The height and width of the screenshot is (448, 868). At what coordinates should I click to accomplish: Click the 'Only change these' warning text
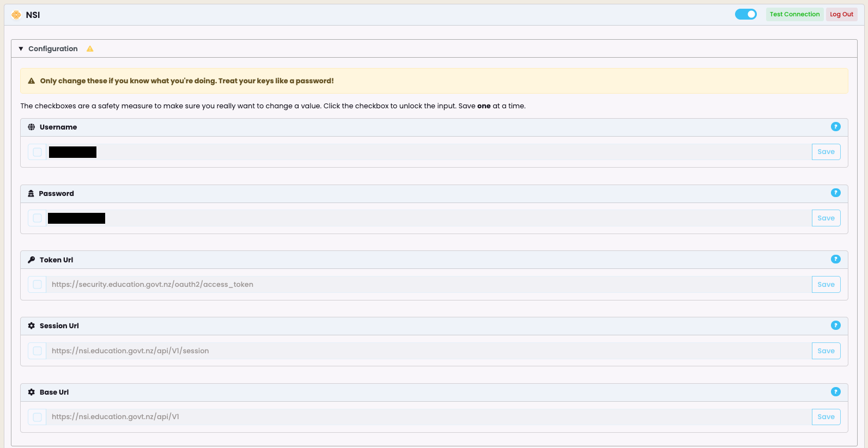(x=187, y=81)
